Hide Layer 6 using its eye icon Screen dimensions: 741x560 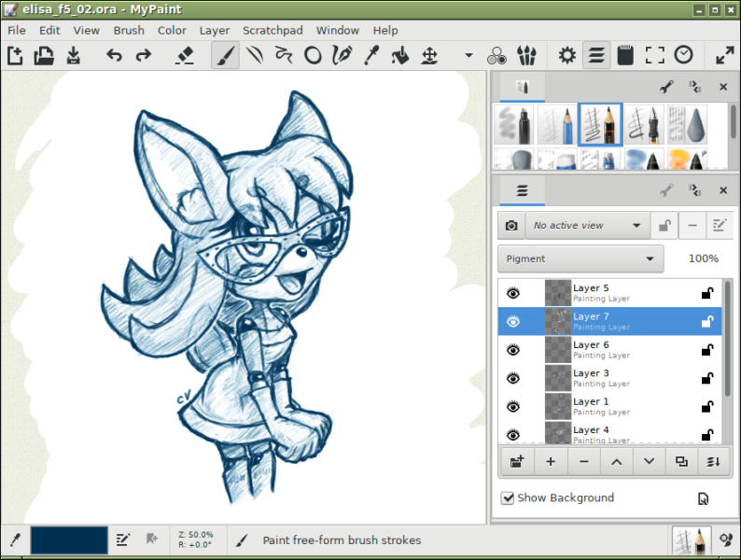pyautogui.click(x=513, y=350)
